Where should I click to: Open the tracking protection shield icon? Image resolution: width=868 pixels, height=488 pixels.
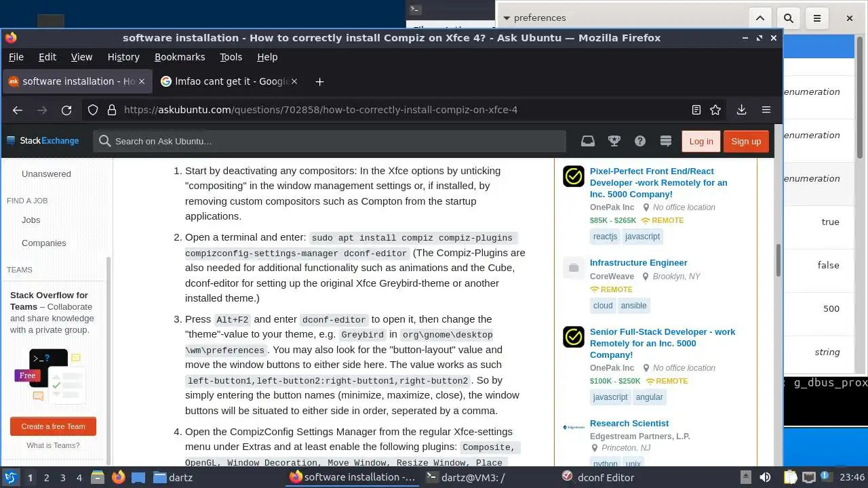point(93,110)
